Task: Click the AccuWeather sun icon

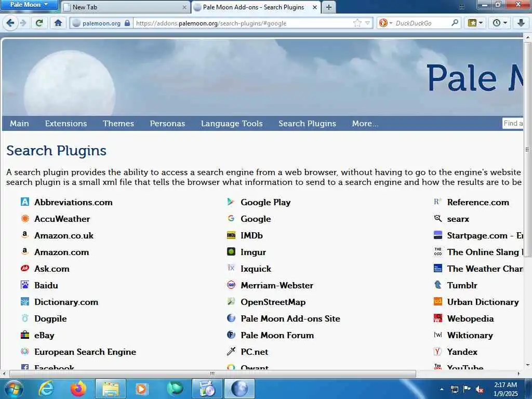Action: [25, 219]
